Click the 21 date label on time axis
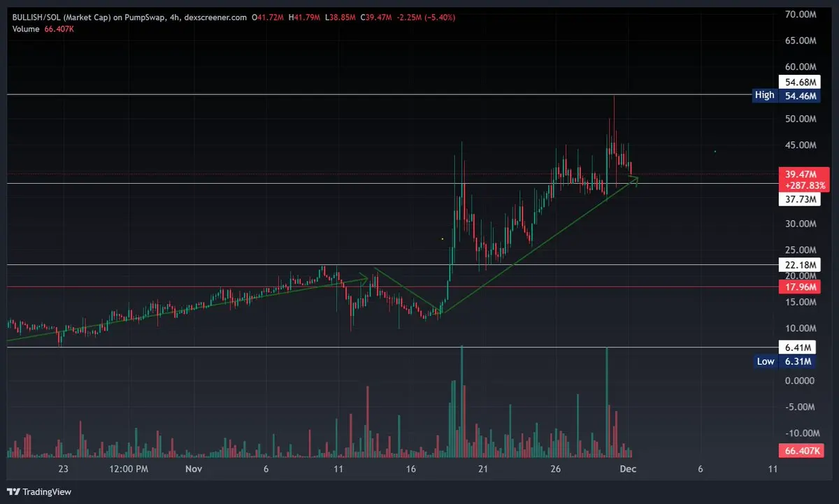The width and height of the screenshot is (839, 504). (483, 469)
